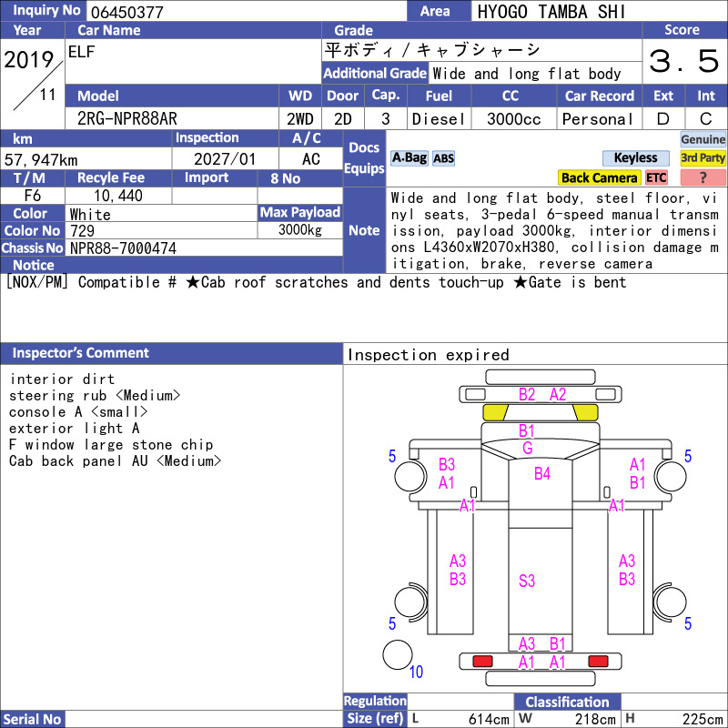Select max payload 3000kg

coord(300,229)
